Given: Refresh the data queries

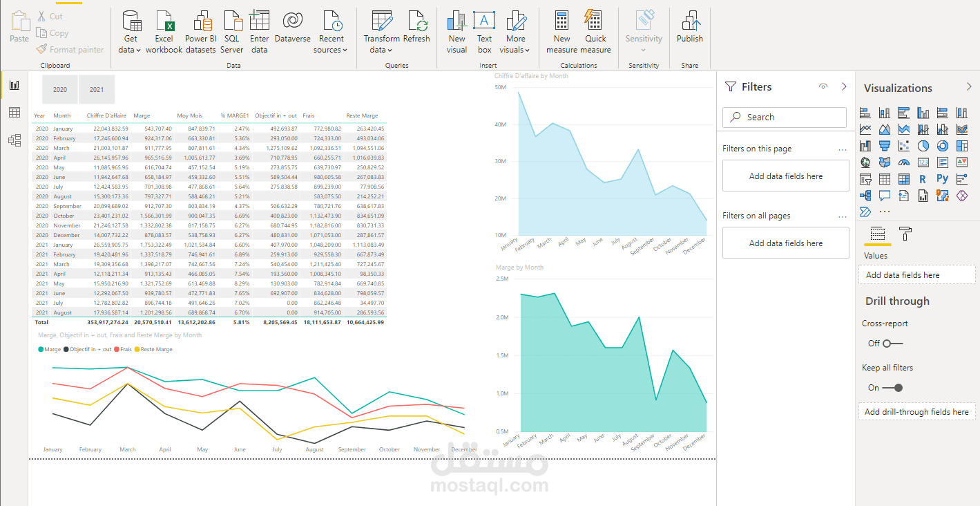Looking at the screenshot, I should point(416,28).
